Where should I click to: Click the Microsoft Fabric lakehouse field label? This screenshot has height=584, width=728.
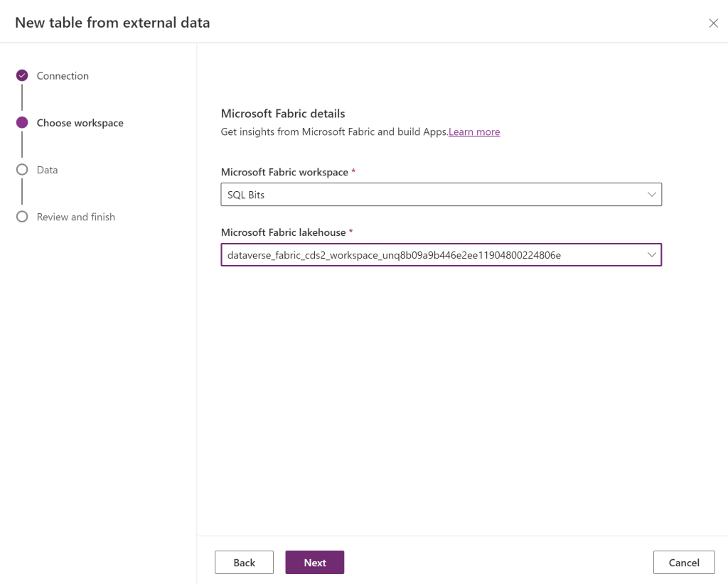pos(284,232)
